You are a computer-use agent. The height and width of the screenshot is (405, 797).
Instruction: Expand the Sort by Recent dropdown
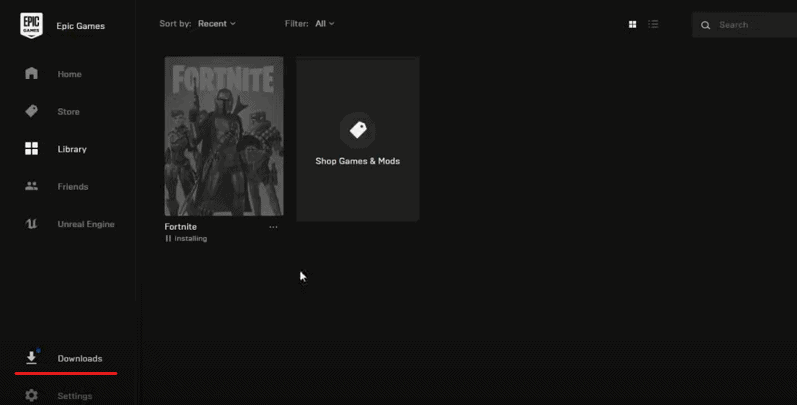point(217,23)
